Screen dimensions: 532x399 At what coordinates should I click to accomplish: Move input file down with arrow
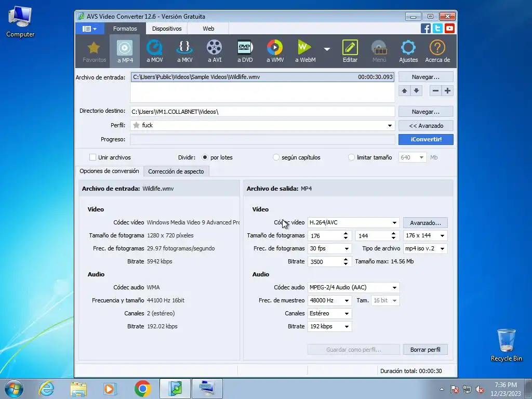[x=416, y=90]
